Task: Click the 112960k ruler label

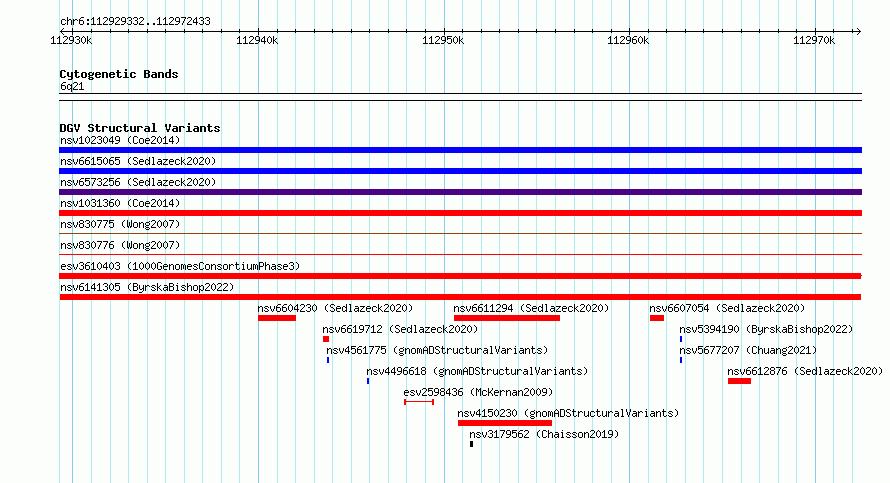Action: [628, 40]
